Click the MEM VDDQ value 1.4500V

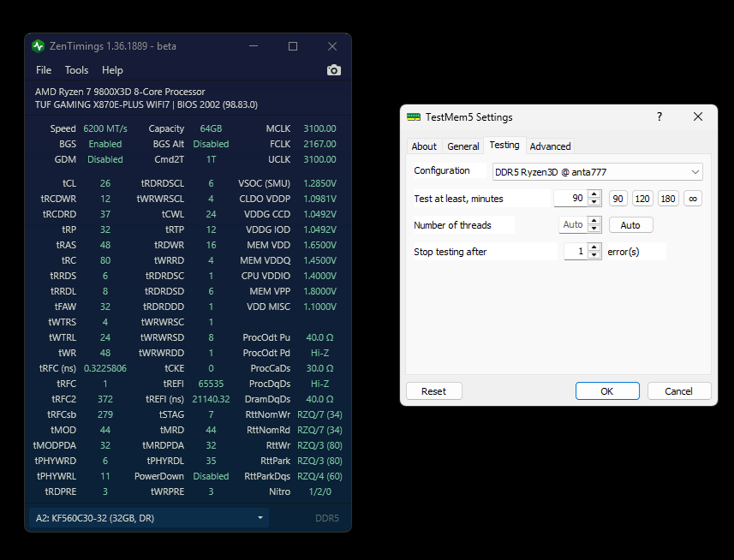point(319,260)
